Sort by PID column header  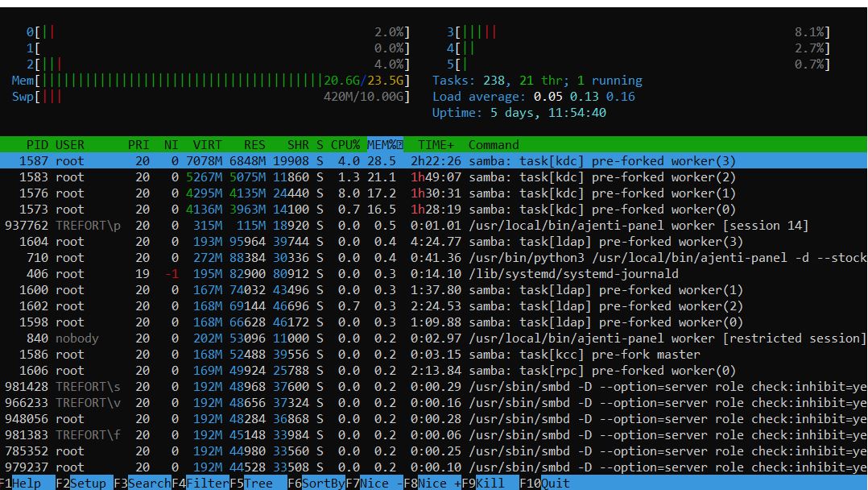[x=37, y=145]
